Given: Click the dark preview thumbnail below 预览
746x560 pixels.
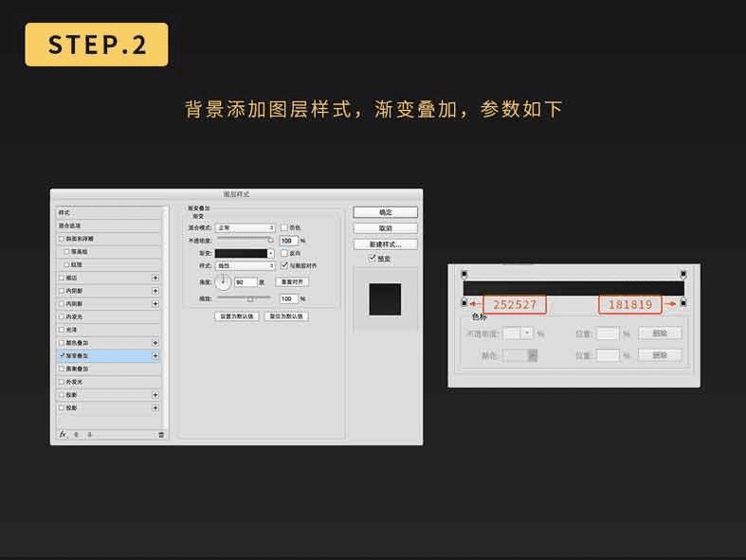Looking at the screenshot, I should (385, 299).
